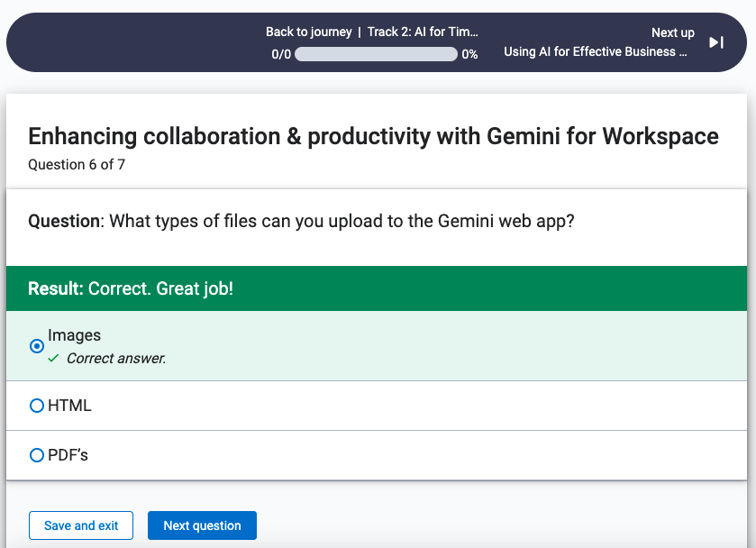Click the Images answer option text
Image resolution: width=756 pixels, height=548 pixels.
pyautogui.click(x=74, y=334)
